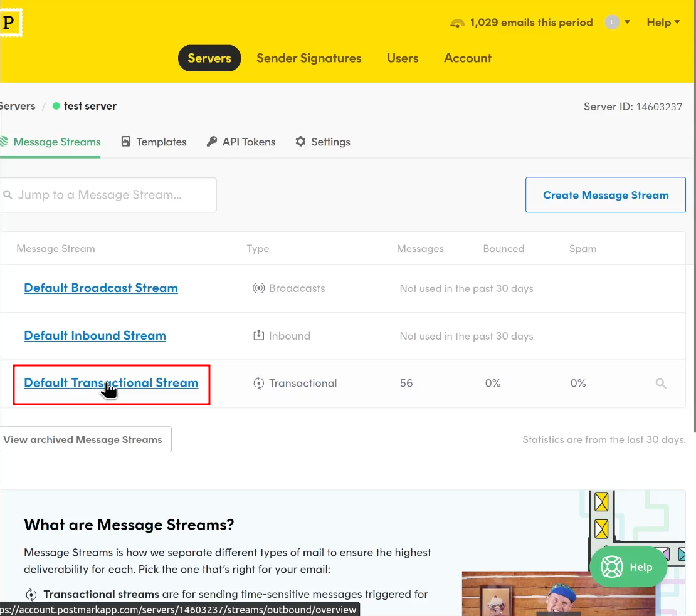Click the Type column header
Viewport: 696px width, 616px height.
click(x=258, y=248)
